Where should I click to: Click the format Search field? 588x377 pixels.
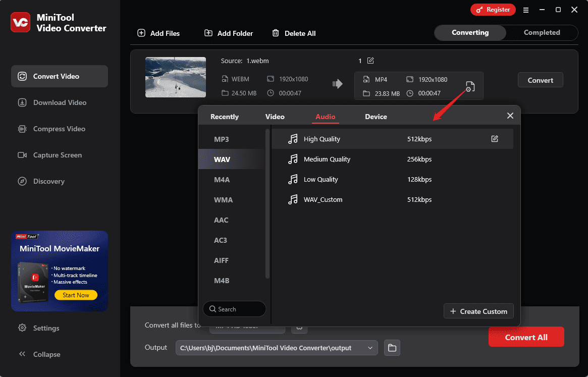(234, 309)
